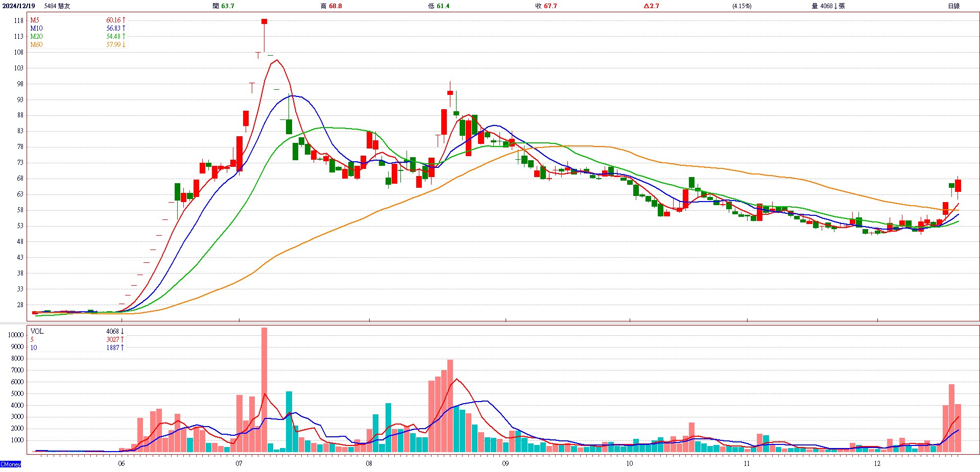980x472 pixels.
Task: Click the low price 低 61.4
Action: 439,6
